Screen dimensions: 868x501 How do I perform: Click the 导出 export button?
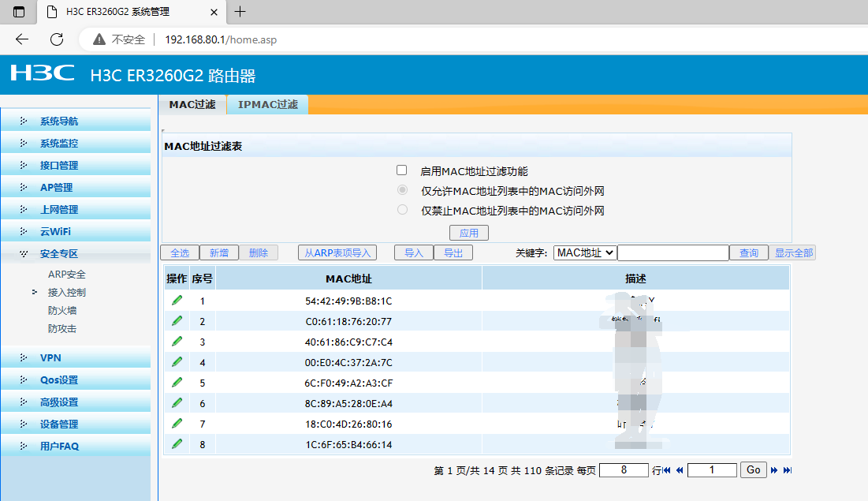(x=453, y=252)
